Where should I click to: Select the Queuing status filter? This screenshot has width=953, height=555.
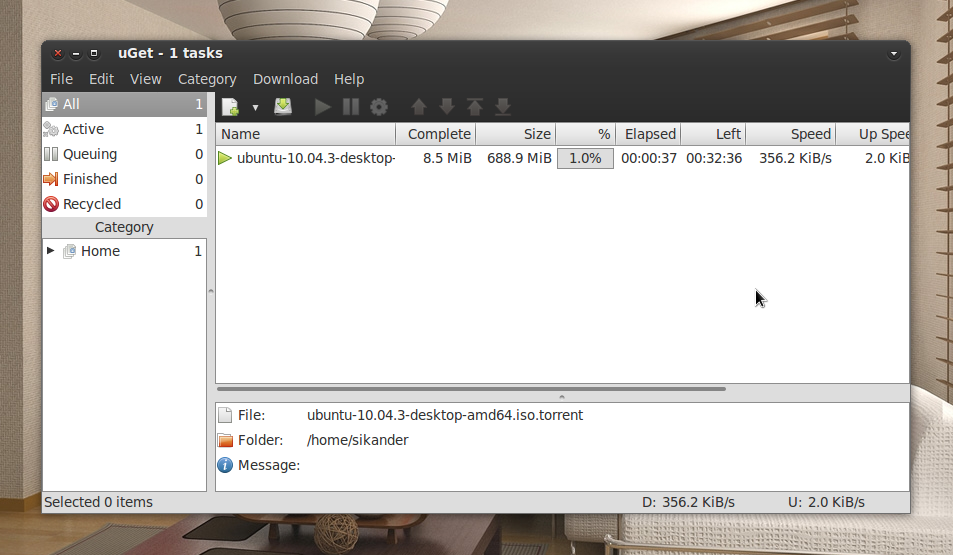pos(125,154)
